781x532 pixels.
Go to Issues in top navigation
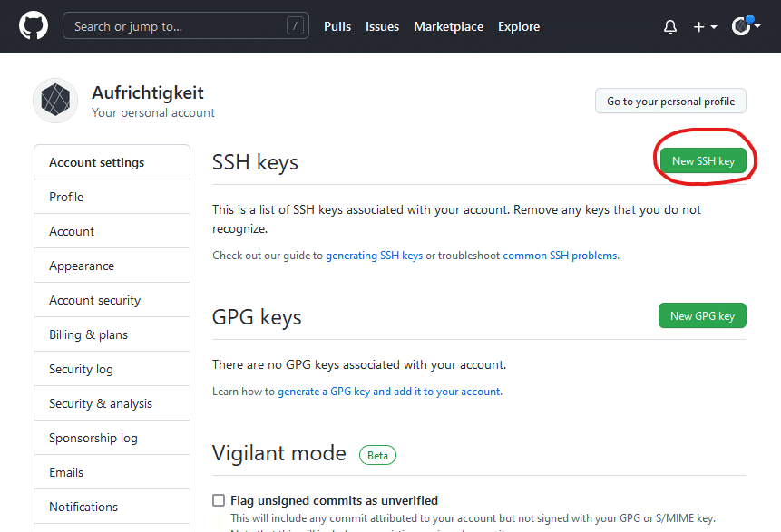pos(382,27)
